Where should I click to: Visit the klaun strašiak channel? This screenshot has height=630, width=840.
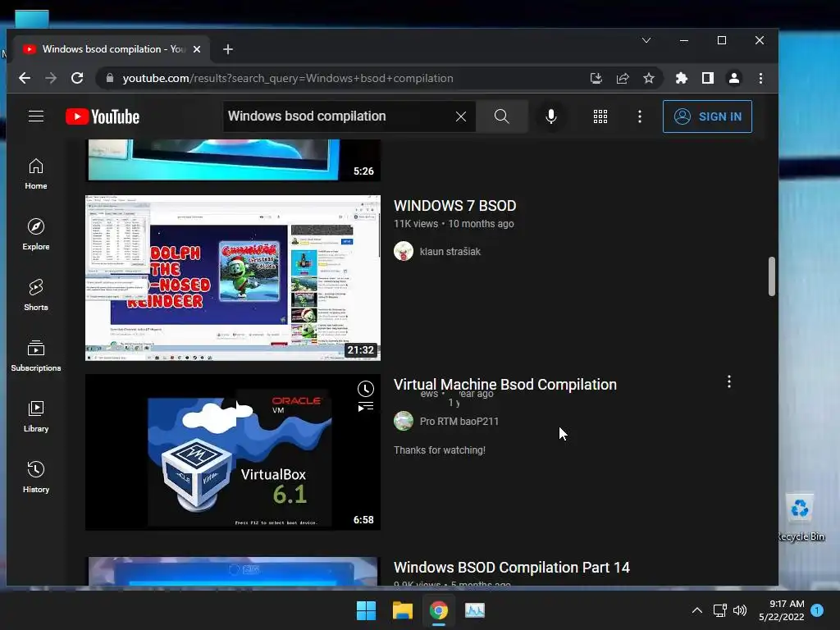[x=450, y=251]
